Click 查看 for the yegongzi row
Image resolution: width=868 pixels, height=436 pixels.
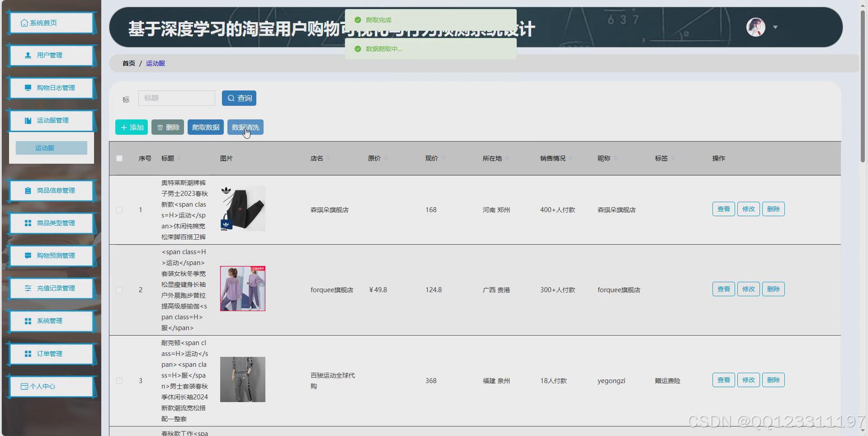724,380
